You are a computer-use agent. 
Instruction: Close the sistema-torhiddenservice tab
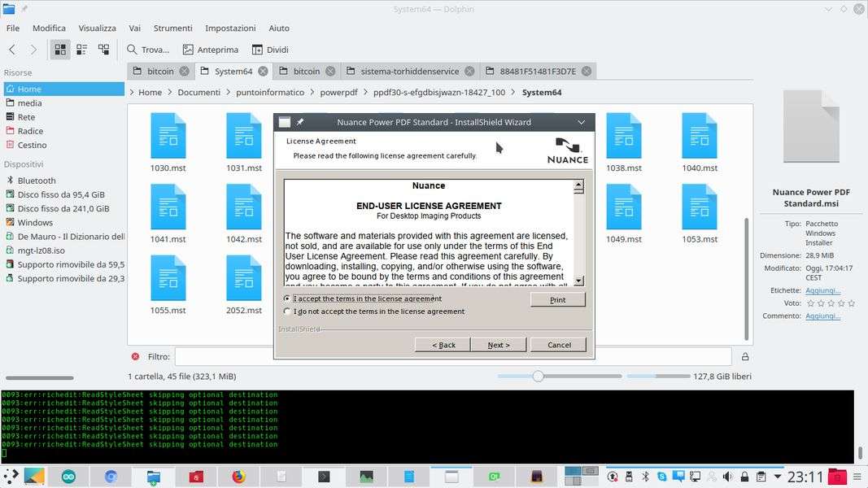click(x=469, y=72)
